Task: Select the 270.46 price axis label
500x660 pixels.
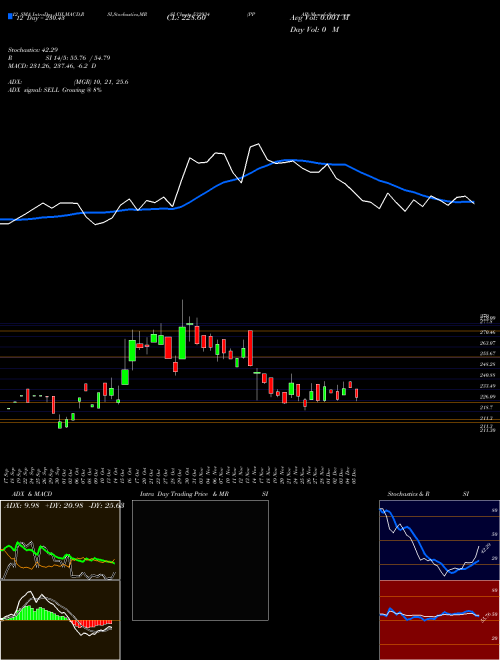Action: pyautogui.click(x=487, y=333)
